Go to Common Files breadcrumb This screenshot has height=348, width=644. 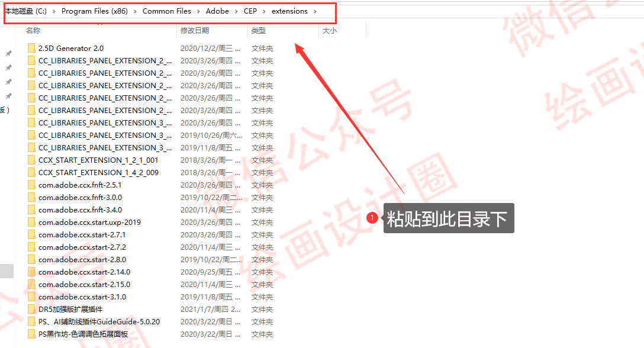pos(167,11)
